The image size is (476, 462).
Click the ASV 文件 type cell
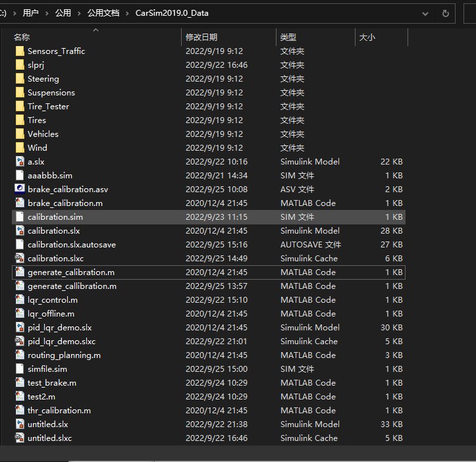(x=297, y=189)
